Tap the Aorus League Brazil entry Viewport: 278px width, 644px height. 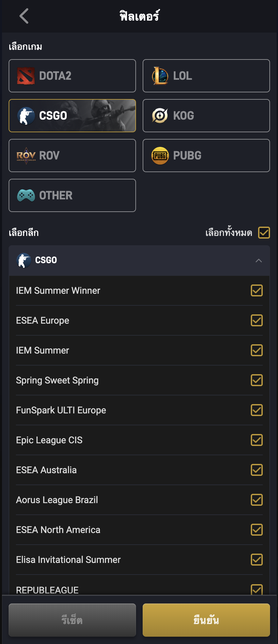pos(57,500)
